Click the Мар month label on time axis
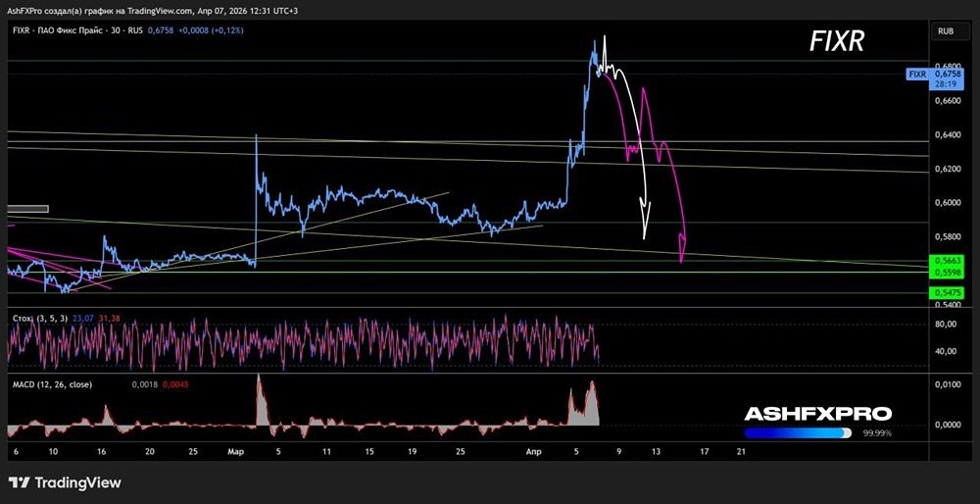Screen dimensions: 980x504 [x=235, y=450]
